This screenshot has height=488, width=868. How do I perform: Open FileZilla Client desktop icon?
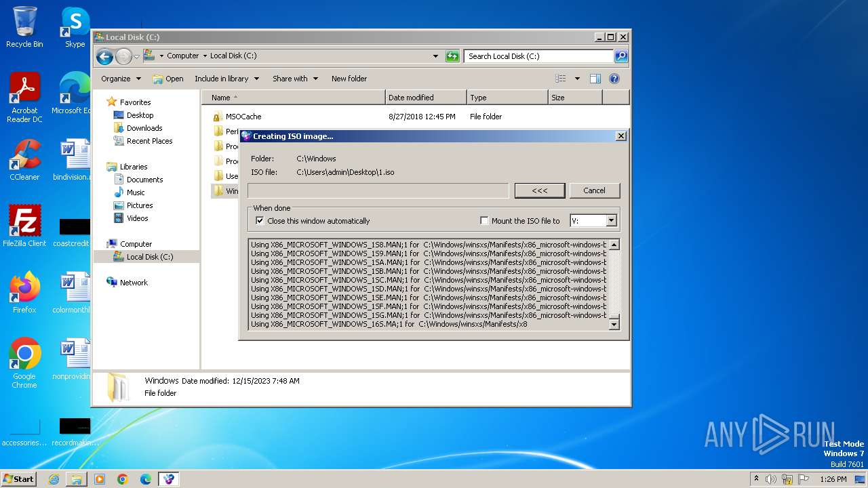(24, 226)
